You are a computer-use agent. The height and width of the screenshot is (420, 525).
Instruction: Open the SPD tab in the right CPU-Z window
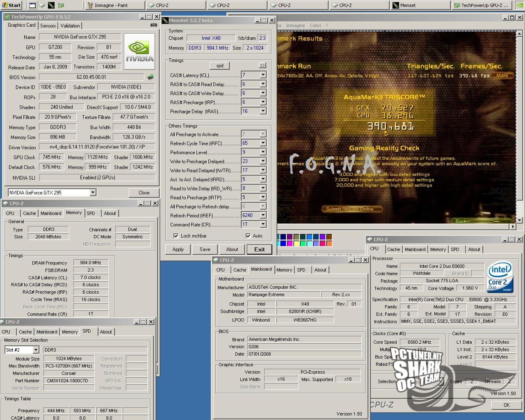455,249
